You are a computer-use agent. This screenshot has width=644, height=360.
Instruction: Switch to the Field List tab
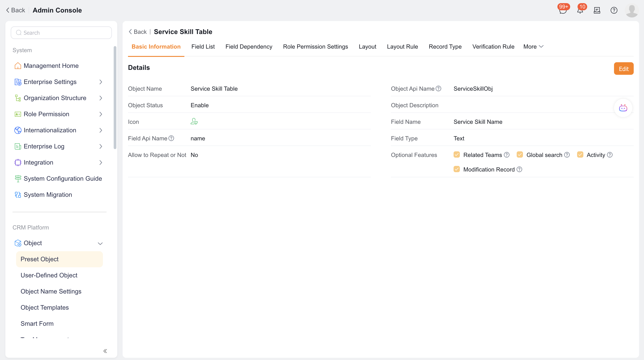203,47
